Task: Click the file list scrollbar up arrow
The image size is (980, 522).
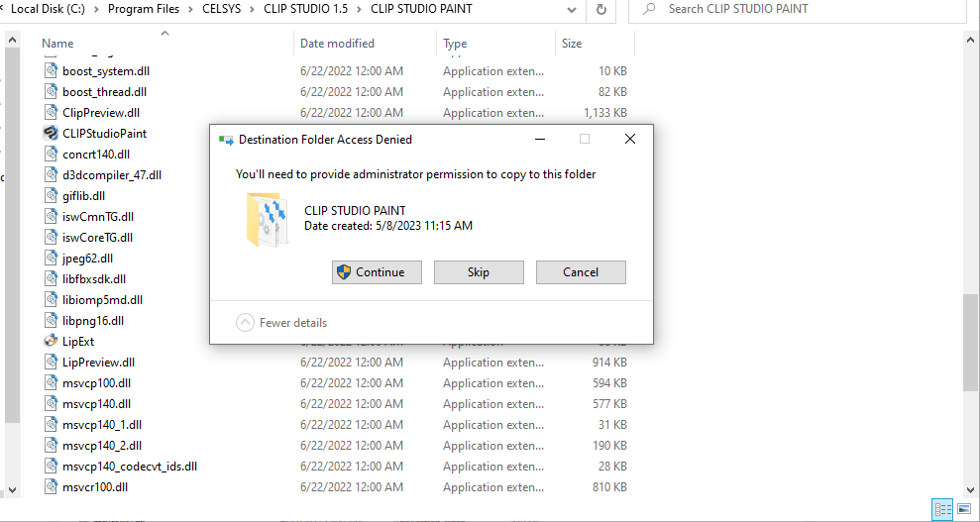Action: (x=970, y=40)
